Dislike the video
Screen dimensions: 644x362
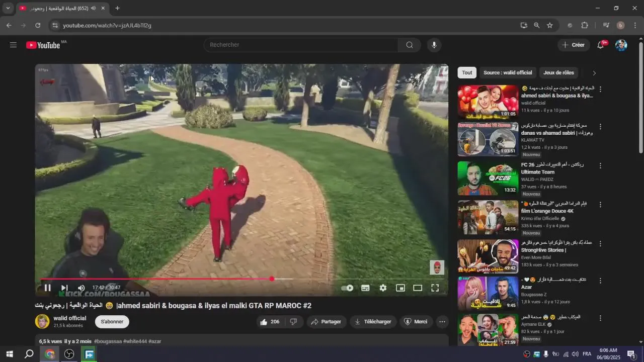tap(293, 322)
